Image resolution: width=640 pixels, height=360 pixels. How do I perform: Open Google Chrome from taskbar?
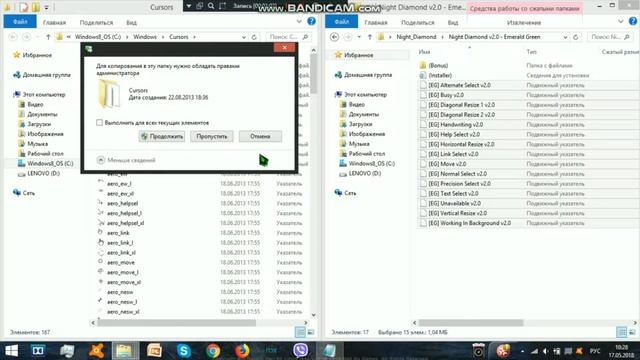(x=213, y=351)
